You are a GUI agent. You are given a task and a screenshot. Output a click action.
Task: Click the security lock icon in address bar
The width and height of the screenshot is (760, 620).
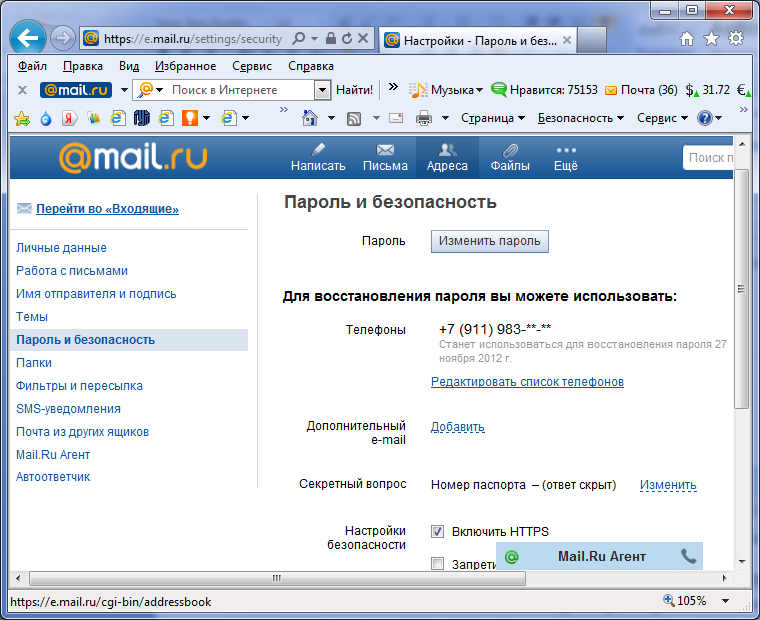(331, 38)
